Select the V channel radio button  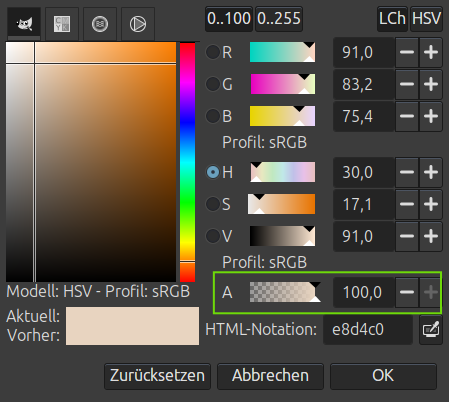(213, 236)
